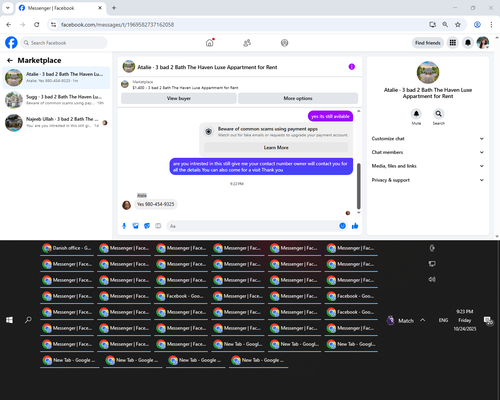Screen dimensions: 500x400
Task: Click the 'Yes 980-454-9325' message
Action: 156,204
